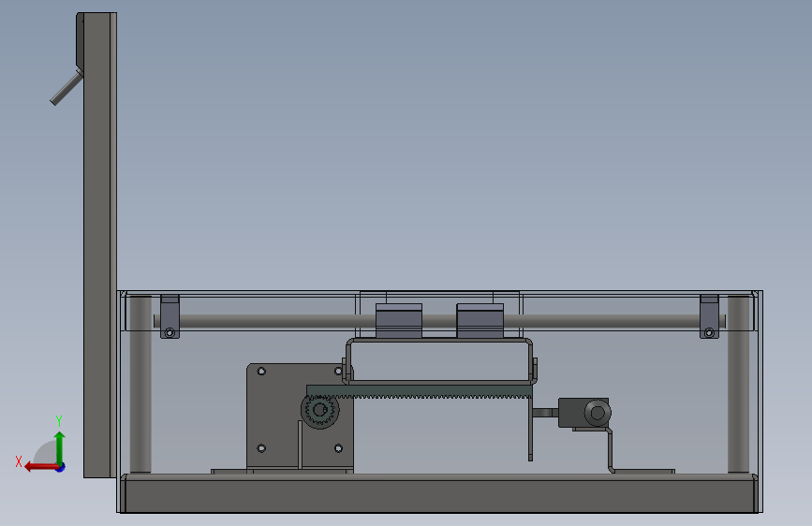
Task: Select the vertical plate at rack end
Action: (x=530, y=430)
